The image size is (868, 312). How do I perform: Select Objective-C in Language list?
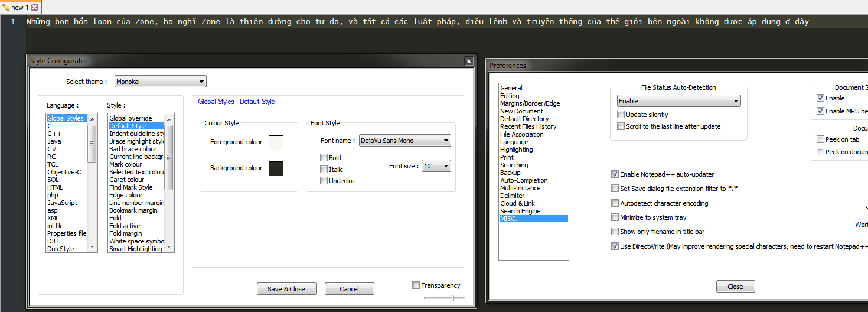click(64, 172)
